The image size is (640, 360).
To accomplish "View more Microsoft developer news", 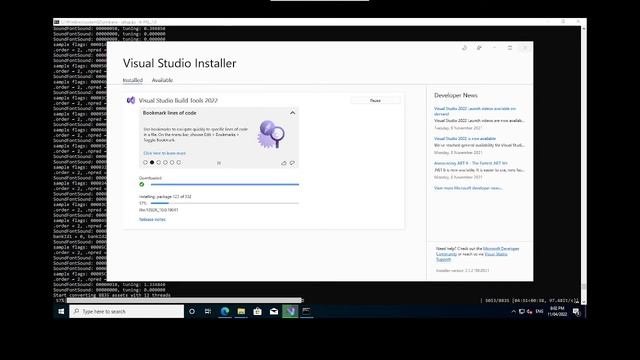I will tap(468, 188).
